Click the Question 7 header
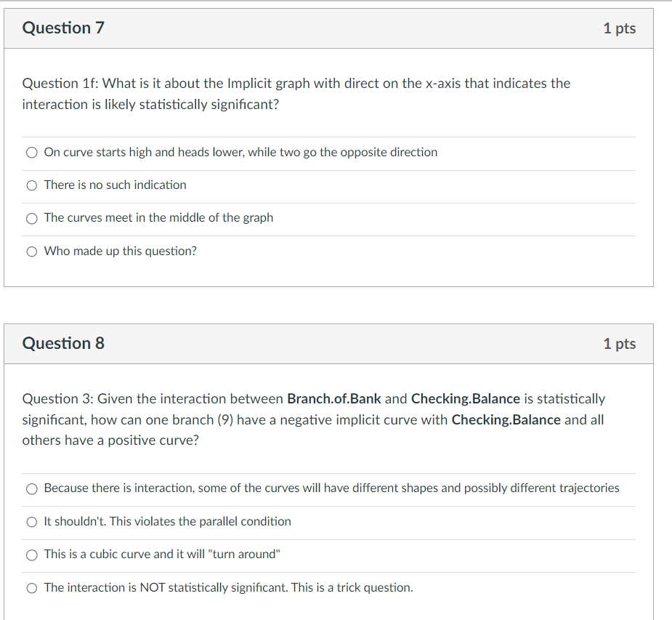Image resolution: width=672 pixels, height=620 pixels. pos(63,28)
